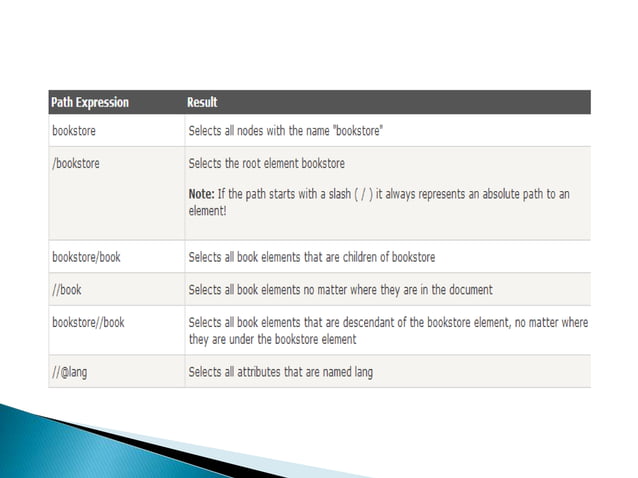The width and height of the screenshot is (638, 478).
Task: Click the word 'element!' in the note
Action: (x=208, y=211)
